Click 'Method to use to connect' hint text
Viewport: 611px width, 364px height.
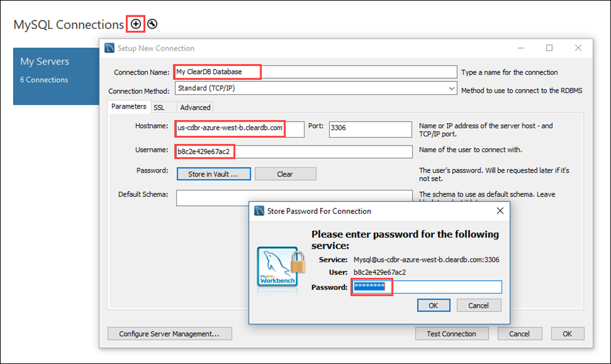coord(522,91)
